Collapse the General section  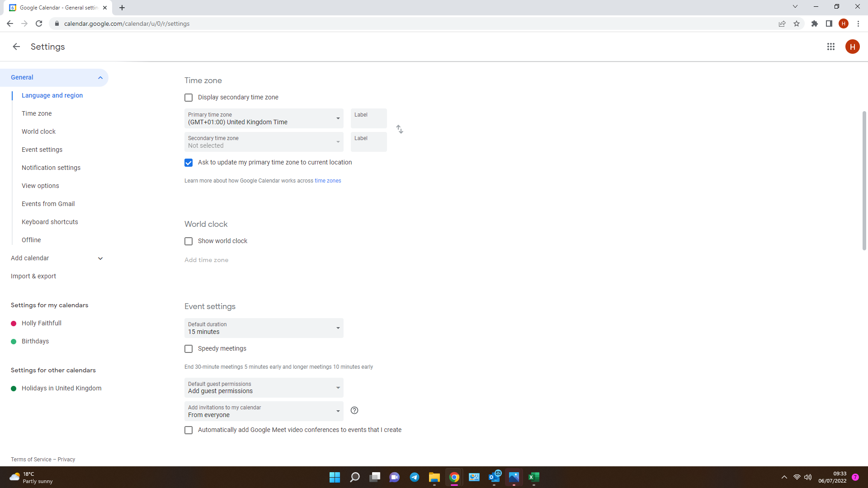[x=100, y=78]
